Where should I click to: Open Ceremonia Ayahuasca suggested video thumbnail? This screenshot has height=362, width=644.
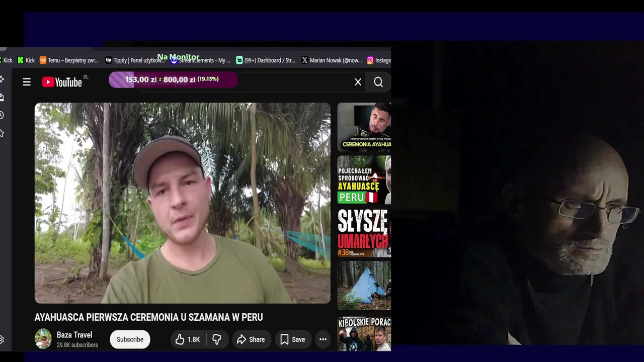coord(364,127)
